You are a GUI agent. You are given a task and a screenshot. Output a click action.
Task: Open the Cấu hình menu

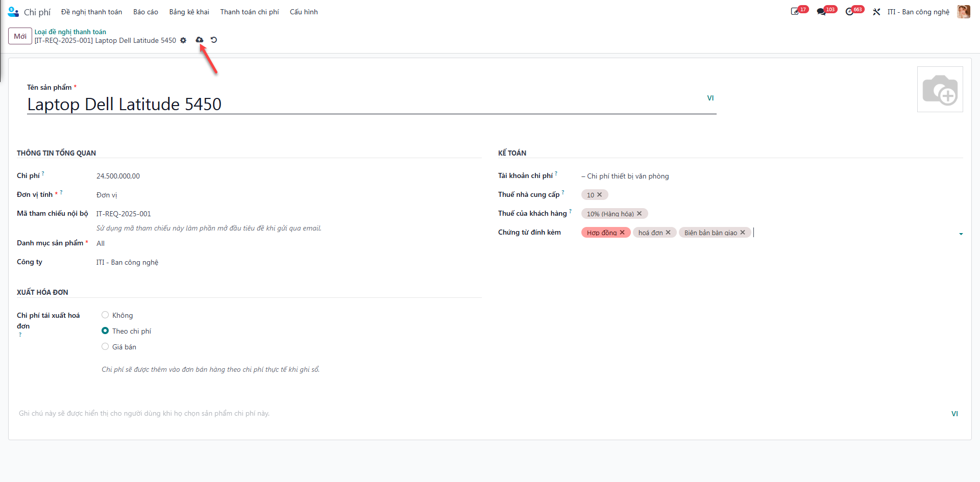pyautogui.click(x=304, y=12)
